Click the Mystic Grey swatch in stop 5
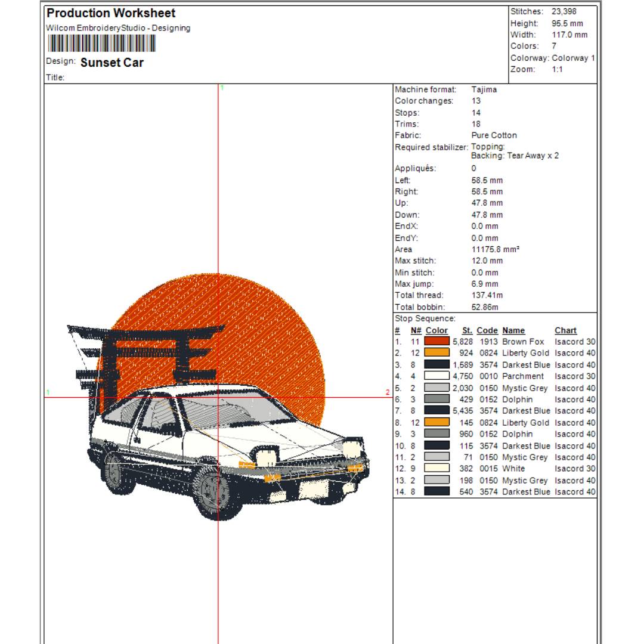The image size is (644, 644). (x=436, y=388)
